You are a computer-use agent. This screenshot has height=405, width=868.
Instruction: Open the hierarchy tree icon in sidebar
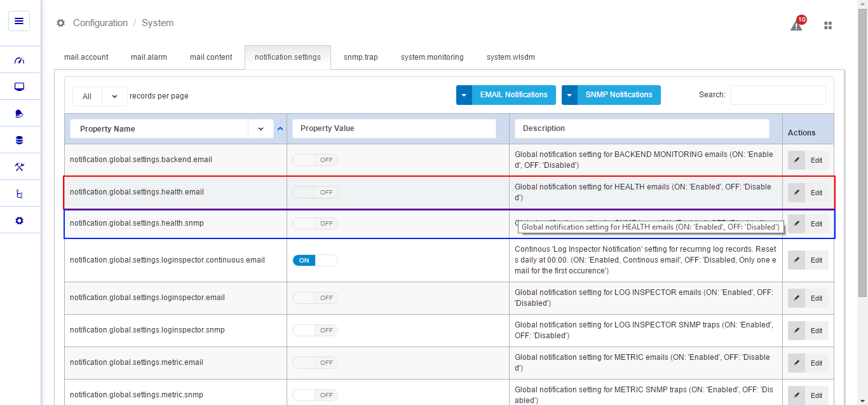click(x=19, y=194)
